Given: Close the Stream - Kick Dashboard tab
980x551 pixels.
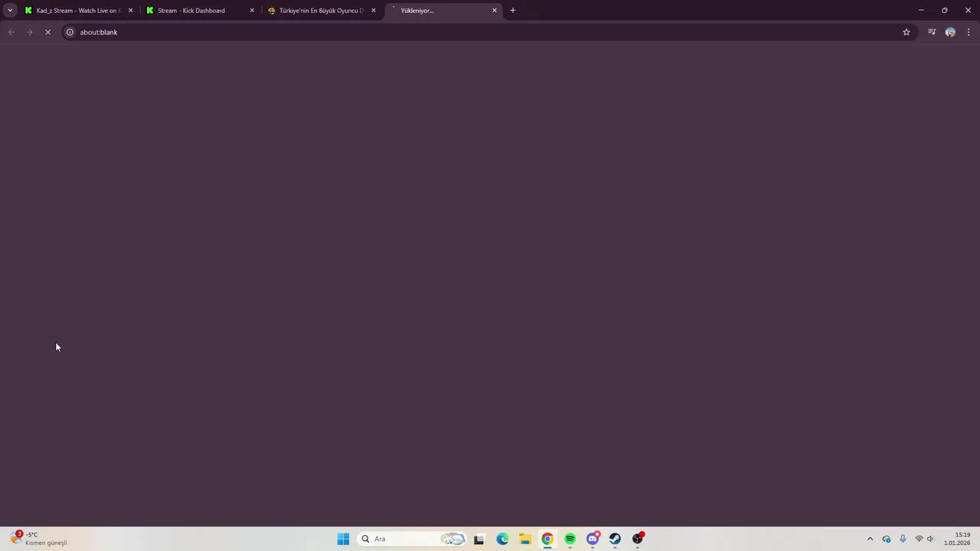Looking at the screenshot, I should [252, 11].
